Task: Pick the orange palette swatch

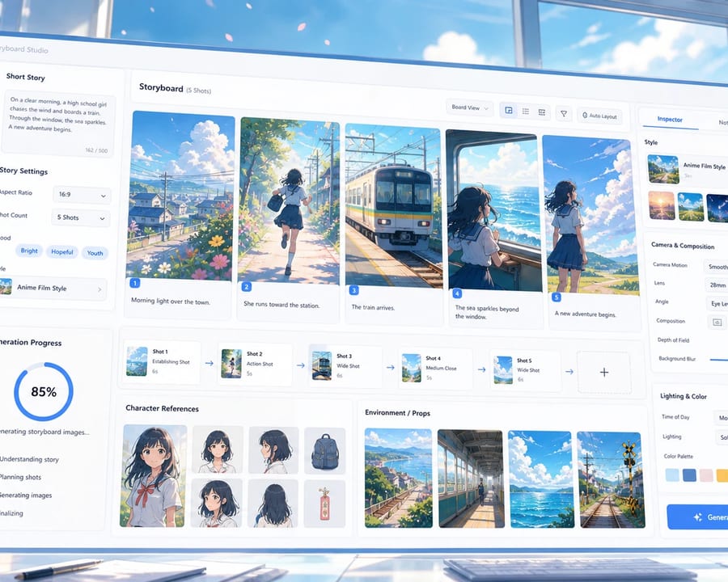Action: coord(722,476)
